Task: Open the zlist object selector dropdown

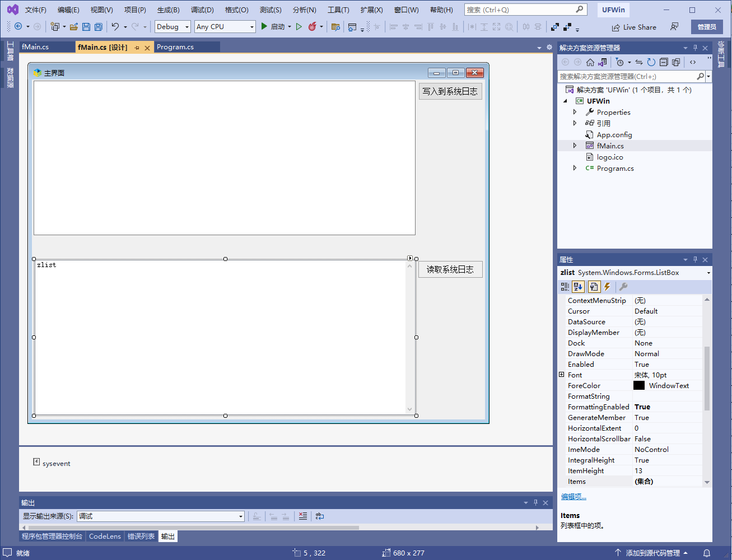Action: click(x=708, y=273)
